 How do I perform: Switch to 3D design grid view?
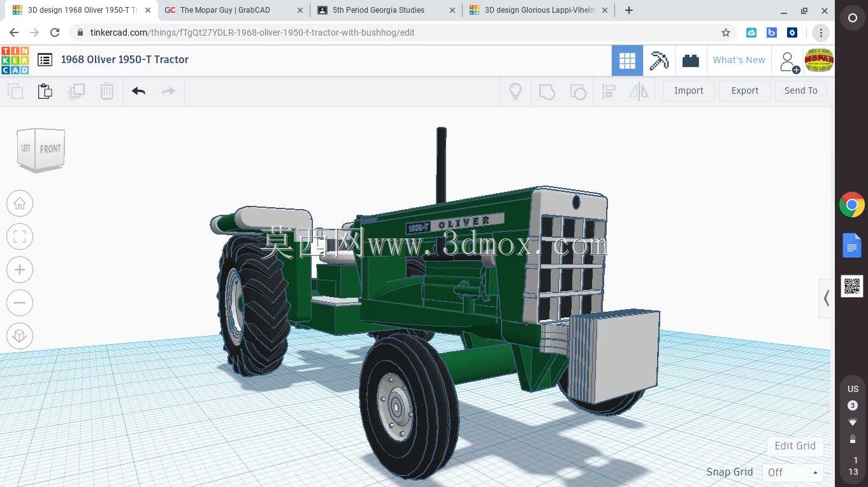click(x=627, y=61)
